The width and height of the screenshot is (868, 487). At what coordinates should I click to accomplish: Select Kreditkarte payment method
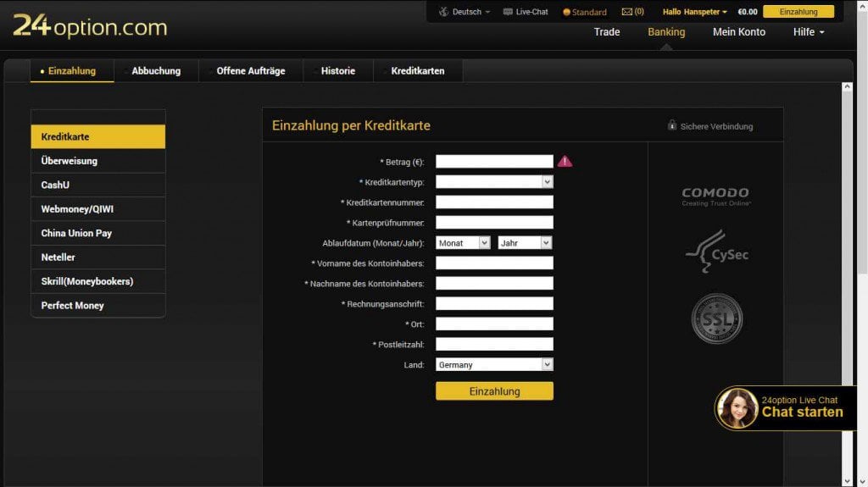(x=98, y=136)
